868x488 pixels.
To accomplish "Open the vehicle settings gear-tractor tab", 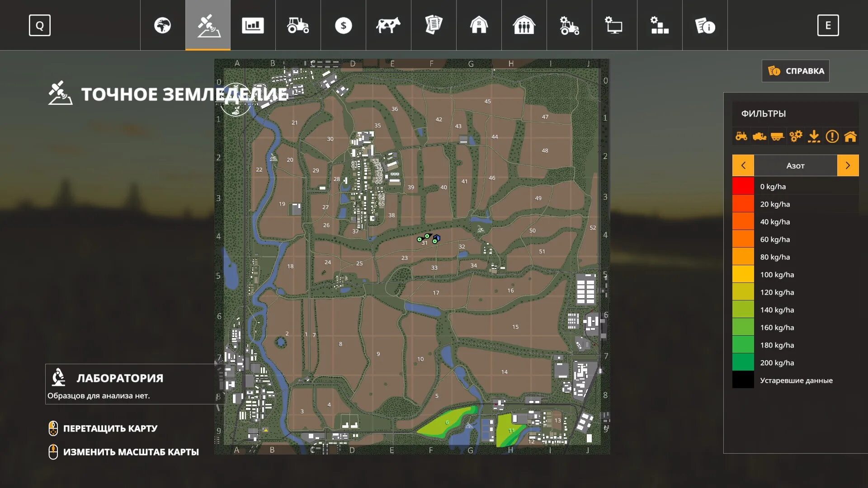I will click(x=569, y=25).
